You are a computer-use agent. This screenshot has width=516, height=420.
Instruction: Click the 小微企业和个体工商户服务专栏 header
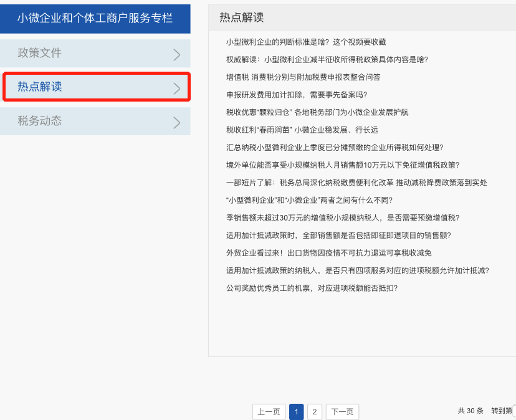tap(95, 19)
